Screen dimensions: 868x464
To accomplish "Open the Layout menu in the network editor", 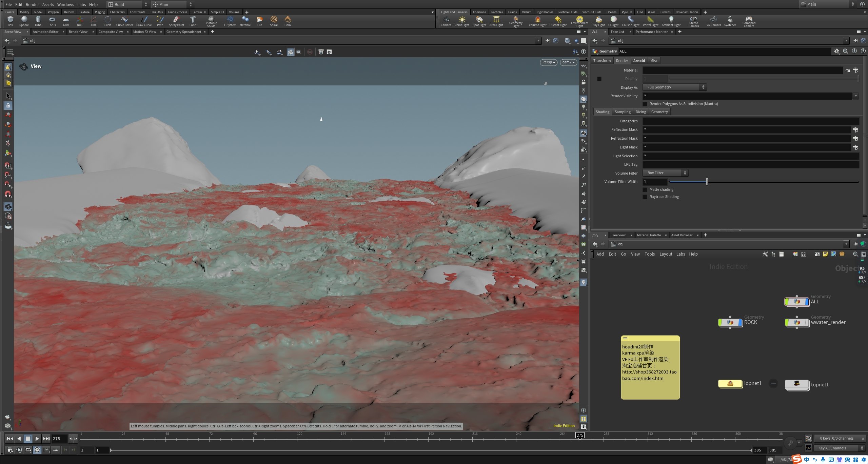I will [x=666, y=254].
